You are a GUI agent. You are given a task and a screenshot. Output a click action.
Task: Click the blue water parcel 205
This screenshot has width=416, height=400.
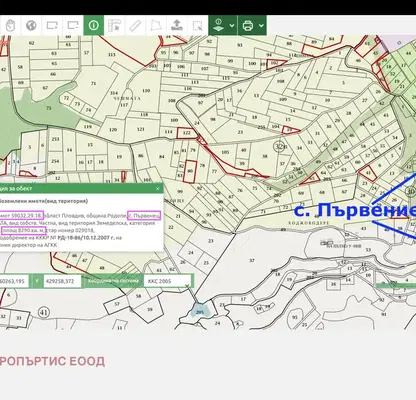pos(200,312)
